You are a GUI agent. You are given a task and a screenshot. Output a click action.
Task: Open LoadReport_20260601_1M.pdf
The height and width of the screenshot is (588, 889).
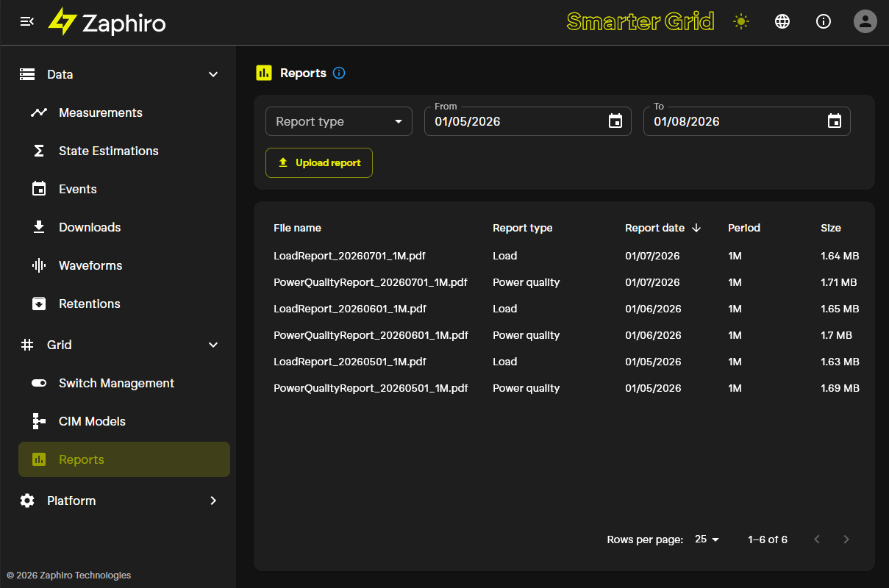(x=350, y=309)
